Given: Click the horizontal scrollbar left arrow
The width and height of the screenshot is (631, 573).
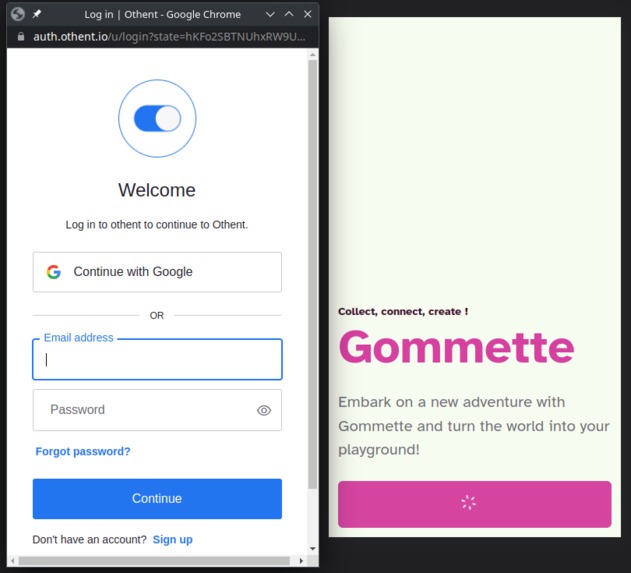Looking at the screenshot, I should point(13,561).
